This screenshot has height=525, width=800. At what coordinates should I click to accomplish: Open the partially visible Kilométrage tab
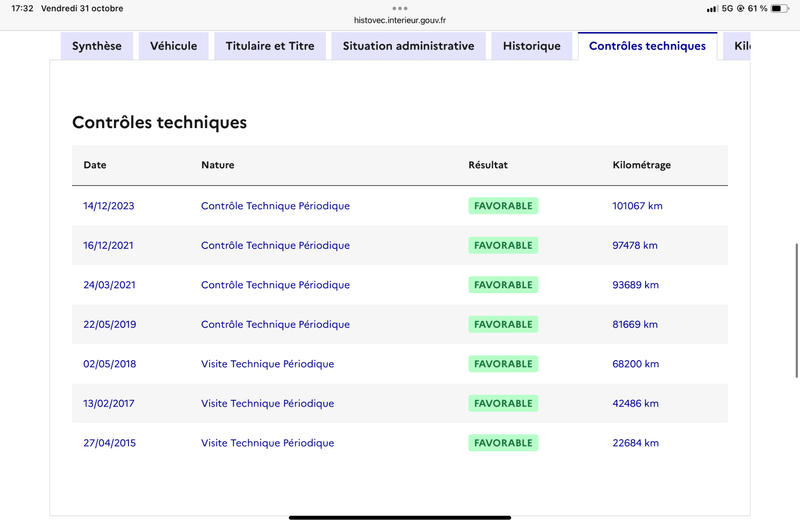coord(740,46)
